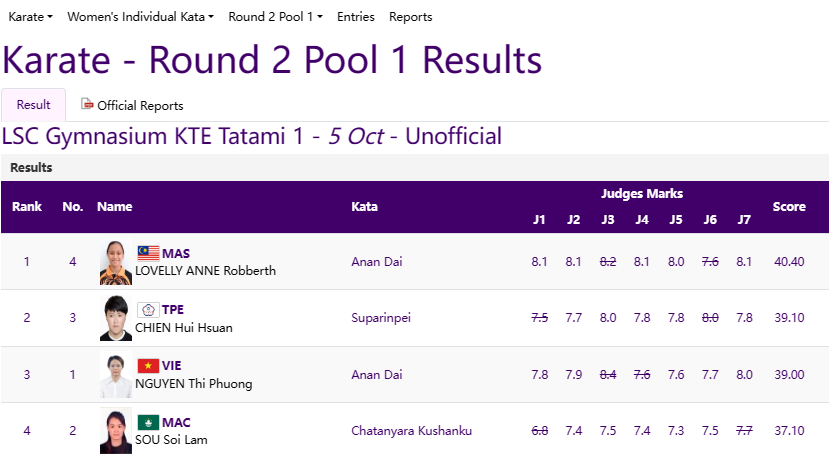
Task: Expand the Round 2 Pool 1 dropdown
Action: (x=275, y=17)
